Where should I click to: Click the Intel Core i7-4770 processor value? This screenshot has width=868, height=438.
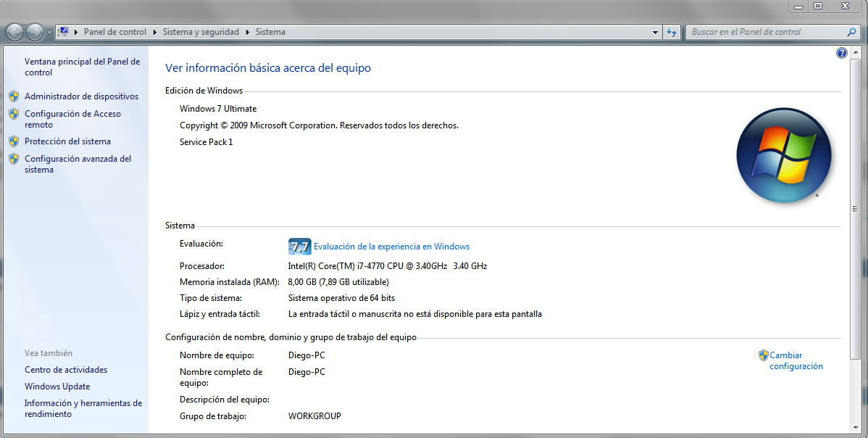(x=388, y=266)
